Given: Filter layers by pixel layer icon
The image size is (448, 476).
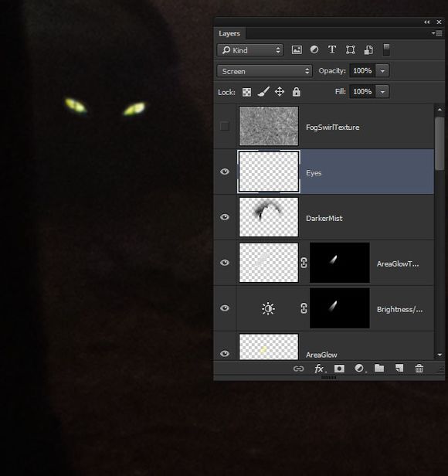Looking at the screenshot, I should [297, 49].
